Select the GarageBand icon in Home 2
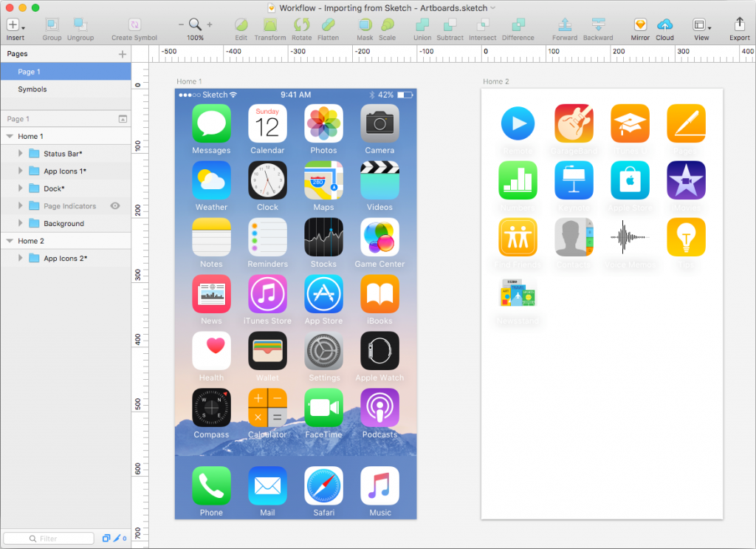The image size is (756, 549). tap(574, 123)
